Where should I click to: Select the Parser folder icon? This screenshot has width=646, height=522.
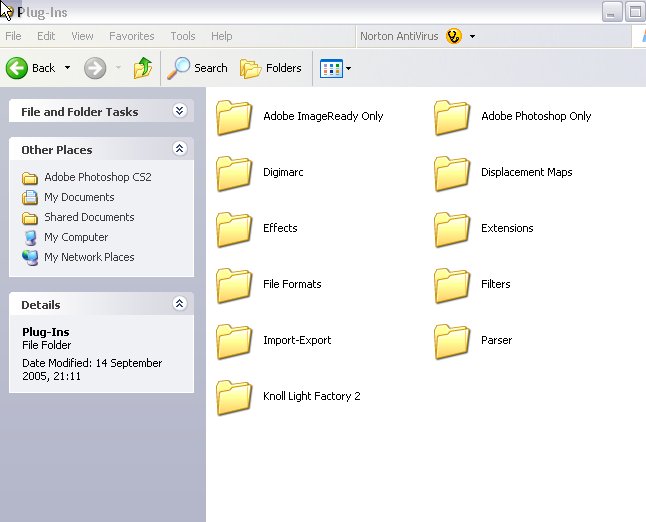(x=452, y=342)
